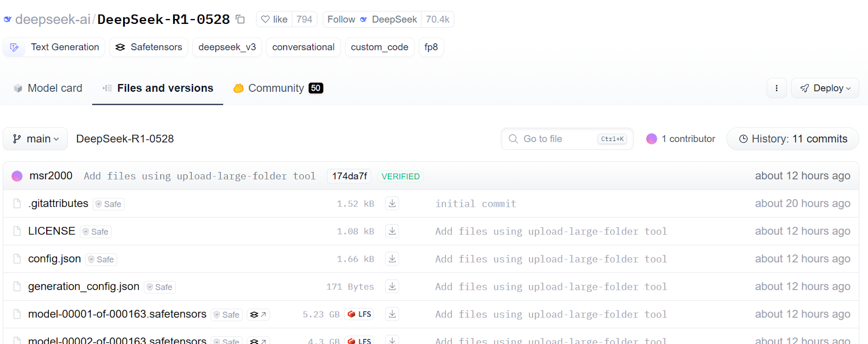Viewport: 868px width, 344px height.
Task: Show Safe badge for model-00001-of-000163.safetensors
Action: pyautogui.click(x=227, y=315)
